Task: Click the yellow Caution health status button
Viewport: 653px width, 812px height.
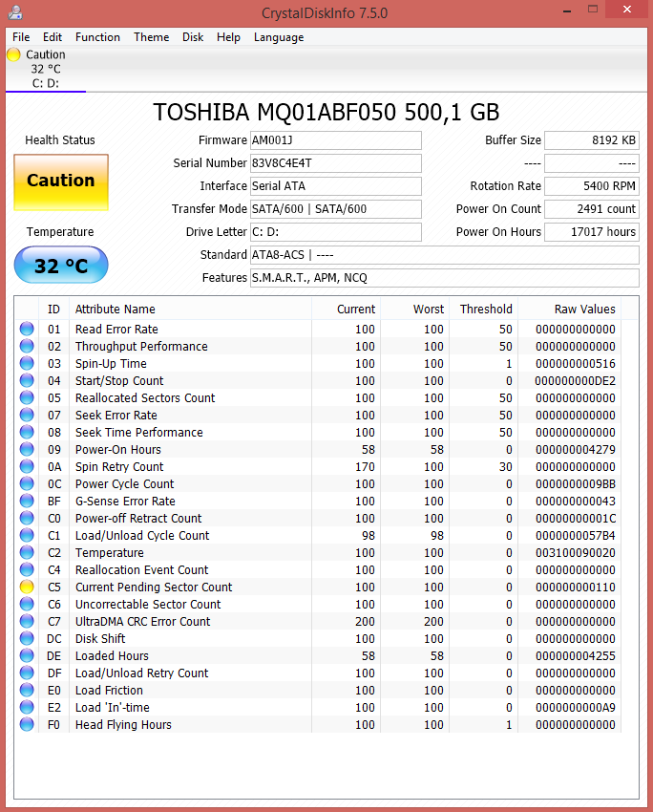Action: (x=61, y=182)
